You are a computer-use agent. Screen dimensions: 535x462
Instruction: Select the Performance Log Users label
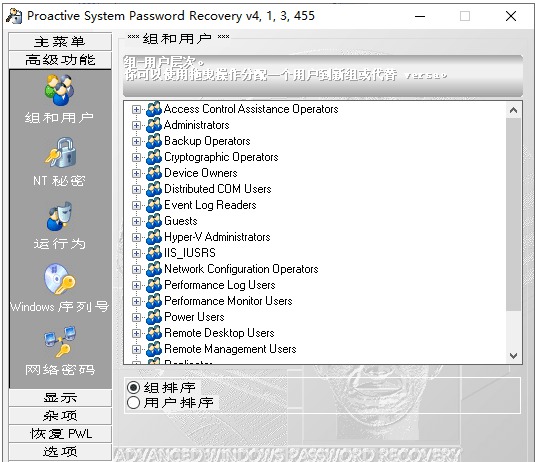pos(220,285)
